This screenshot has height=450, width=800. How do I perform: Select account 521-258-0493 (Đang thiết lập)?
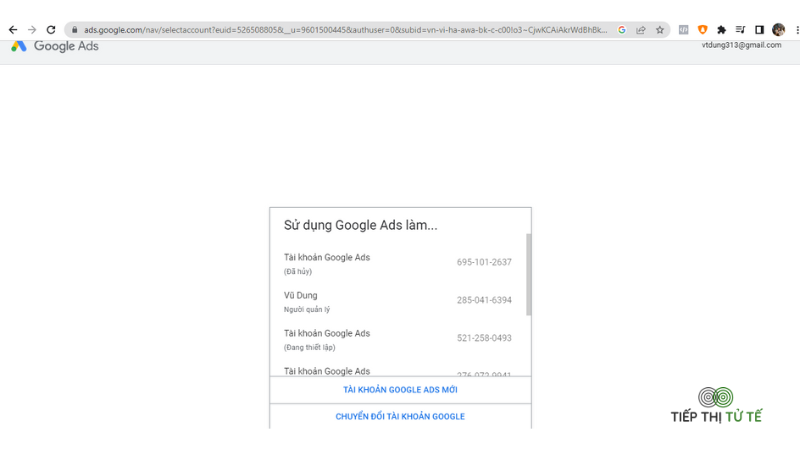(398, 339)
